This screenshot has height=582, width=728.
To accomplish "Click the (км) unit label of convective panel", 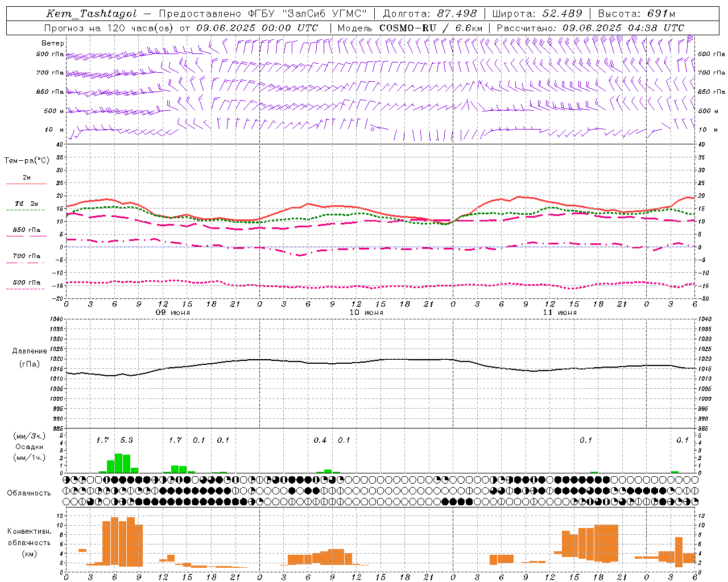I will pos(29,554).
